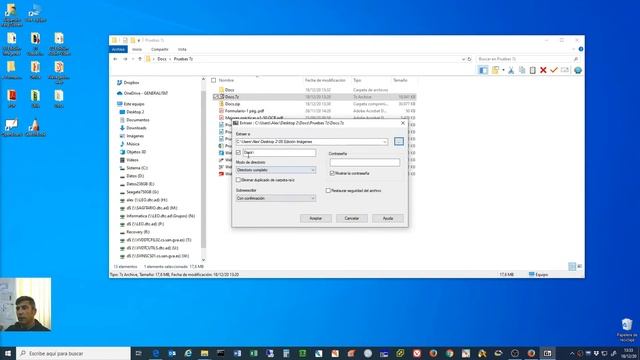Sort by the 'Fecha de modificación' column header
This screenshot has width=640, height=360.
pos(325,80)
